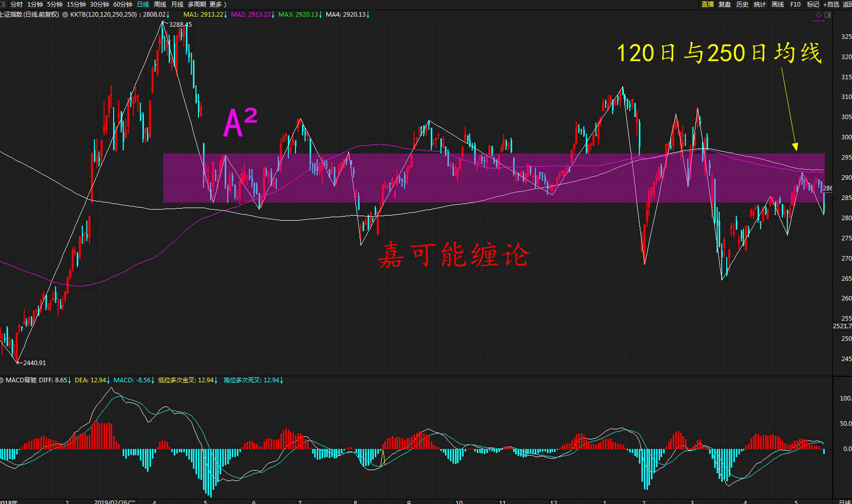
Task: Add the stock via +自选
Action: (831, 4)
